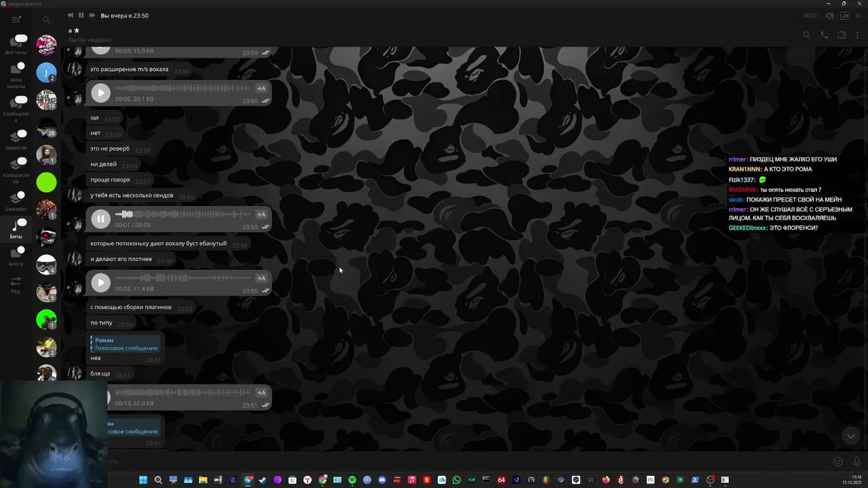Open chat with blue J avatar
Screen dimensions: 868x488
(46, 73)
